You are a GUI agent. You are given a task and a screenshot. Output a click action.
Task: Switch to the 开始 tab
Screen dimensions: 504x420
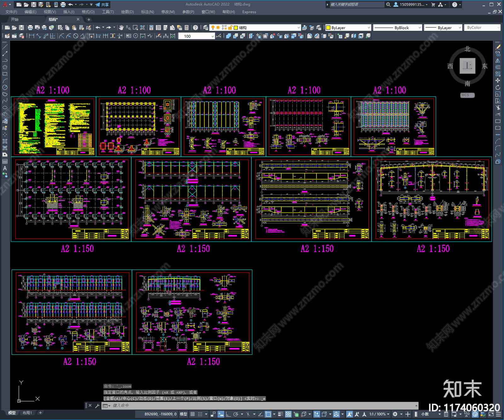click(15, 20)
